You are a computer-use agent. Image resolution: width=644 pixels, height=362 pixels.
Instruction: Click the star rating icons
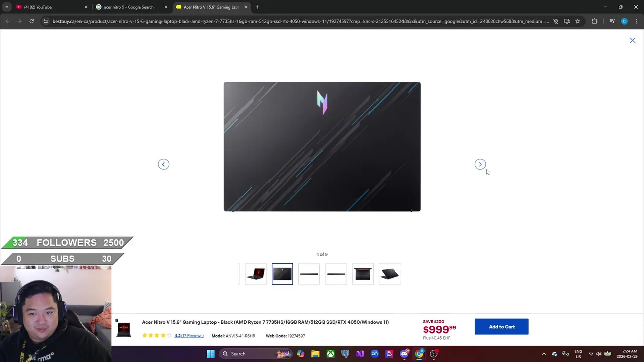(x=157, y=336)
